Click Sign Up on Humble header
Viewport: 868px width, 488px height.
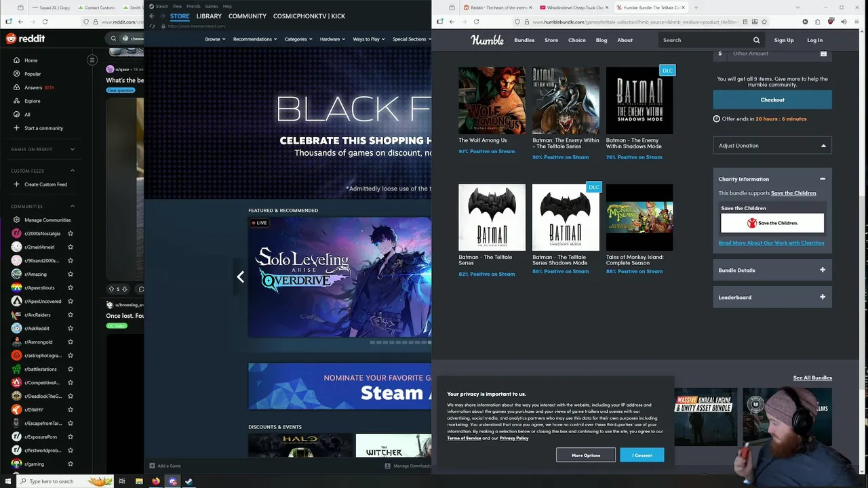point(784,40)
